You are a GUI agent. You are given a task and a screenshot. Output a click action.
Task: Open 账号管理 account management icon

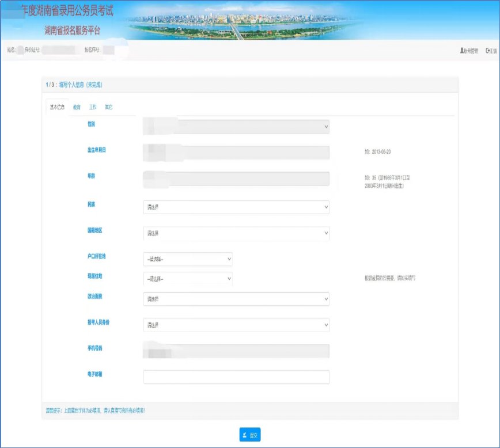click(462, 51)
